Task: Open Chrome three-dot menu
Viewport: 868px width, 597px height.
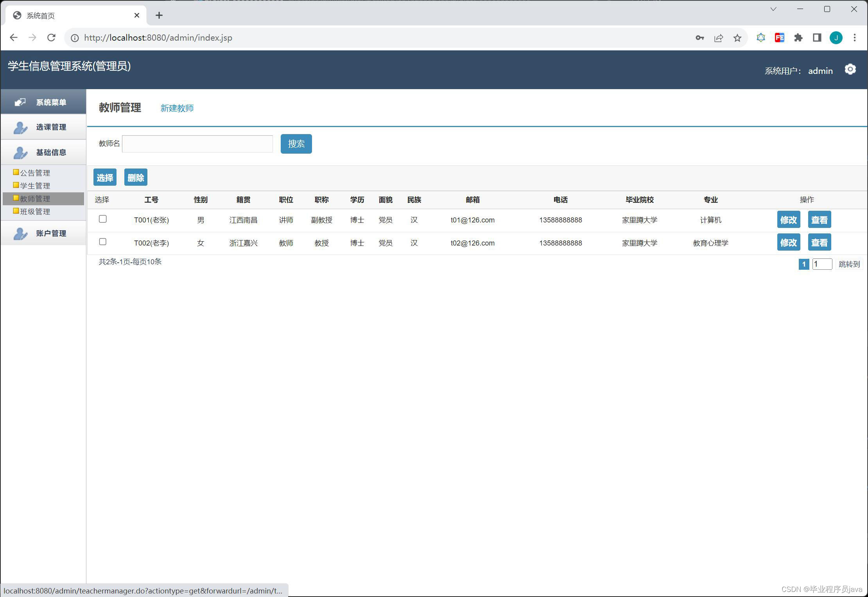Action: pos(855,38)
